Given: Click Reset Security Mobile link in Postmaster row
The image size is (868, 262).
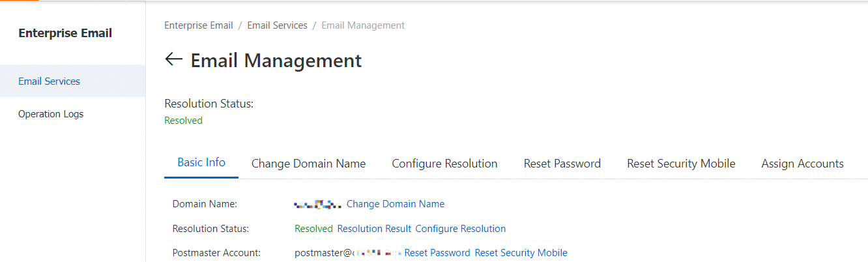Looking at the screenshot, I should (x=521, y=253).
